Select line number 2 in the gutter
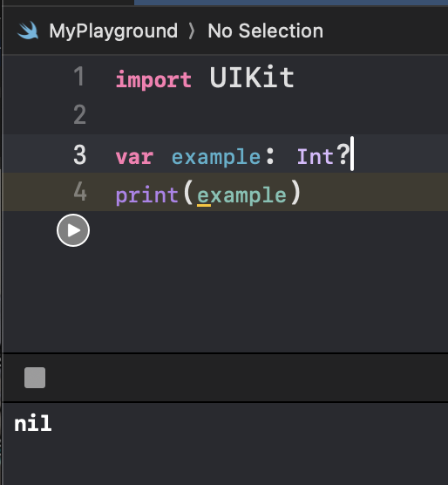Image resolution: width=448 pixels, height=485 pixels. (79, 114)
